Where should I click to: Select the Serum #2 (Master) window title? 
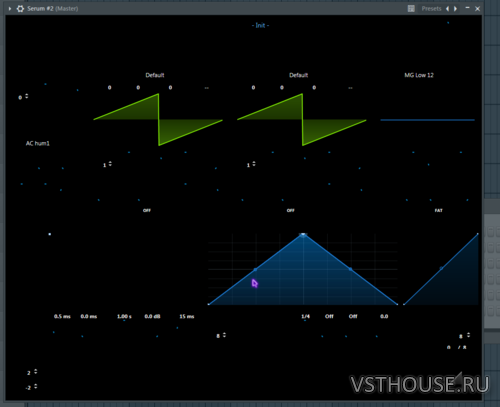53,9
